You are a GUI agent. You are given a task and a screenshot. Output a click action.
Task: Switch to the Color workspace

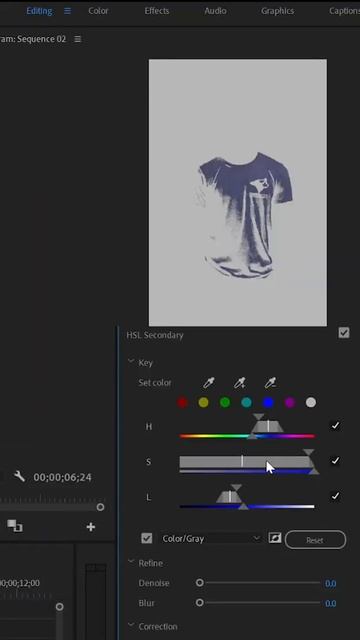(98, 11)
